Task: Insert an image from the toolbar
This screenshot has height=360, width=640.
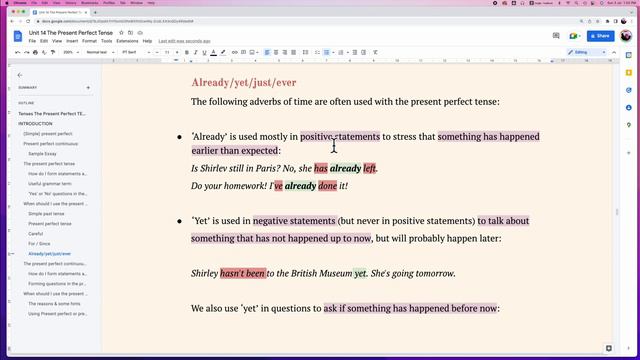Action: pyautogui.click(x=252, y=53)
